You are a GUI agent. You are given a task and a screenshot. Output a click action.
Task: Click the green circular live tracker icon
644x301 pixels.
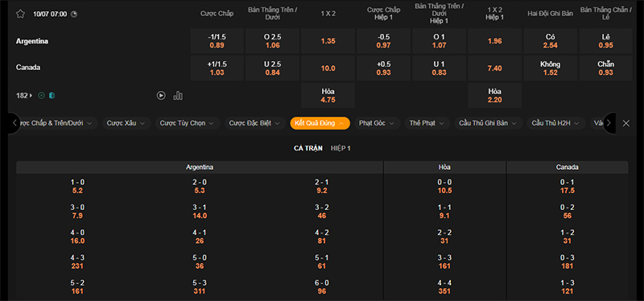pyautogui.click(x=41, y=96)
